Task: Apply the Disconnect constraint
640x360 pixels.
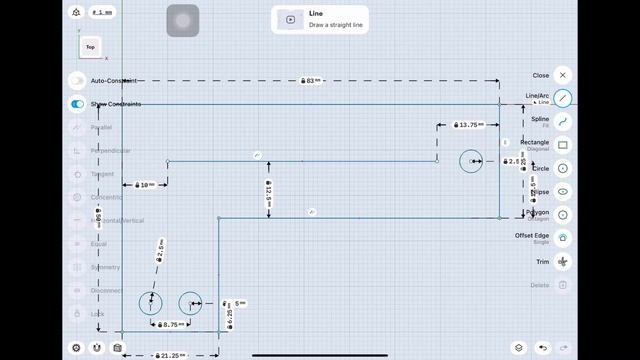Action: pyautogui.click(x=77, y=291)
